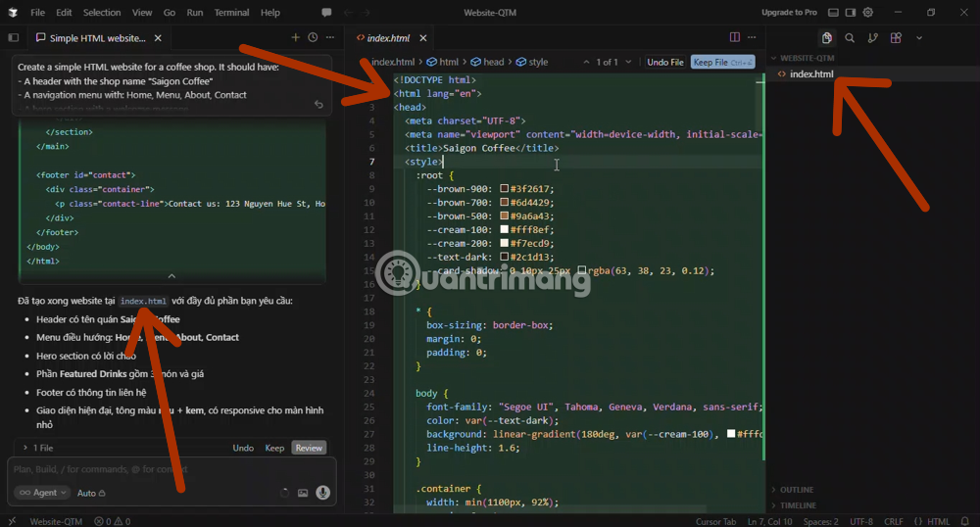
Task: Start a new chat with plus icon
Action: (295, 37)
